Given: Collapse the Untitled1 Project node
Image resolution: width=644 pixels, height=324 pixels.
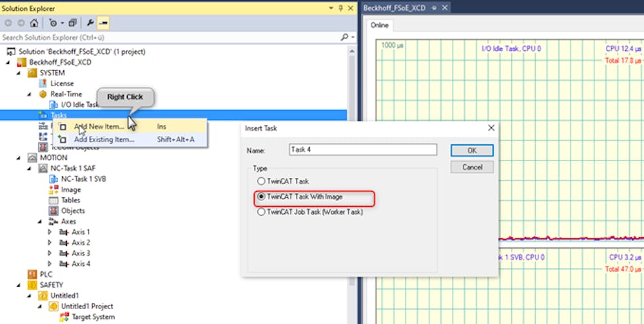Looking at the screenshot, I should click(x=41, y=307).
